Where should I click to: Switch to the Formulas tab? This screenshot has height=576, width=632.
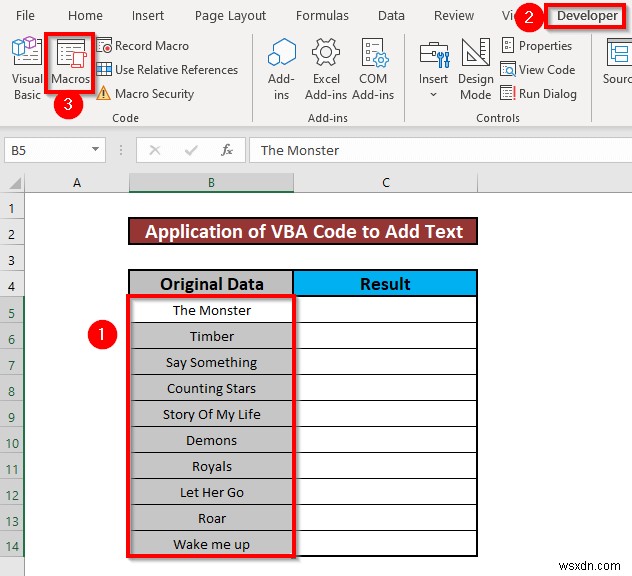coord(322,15)
